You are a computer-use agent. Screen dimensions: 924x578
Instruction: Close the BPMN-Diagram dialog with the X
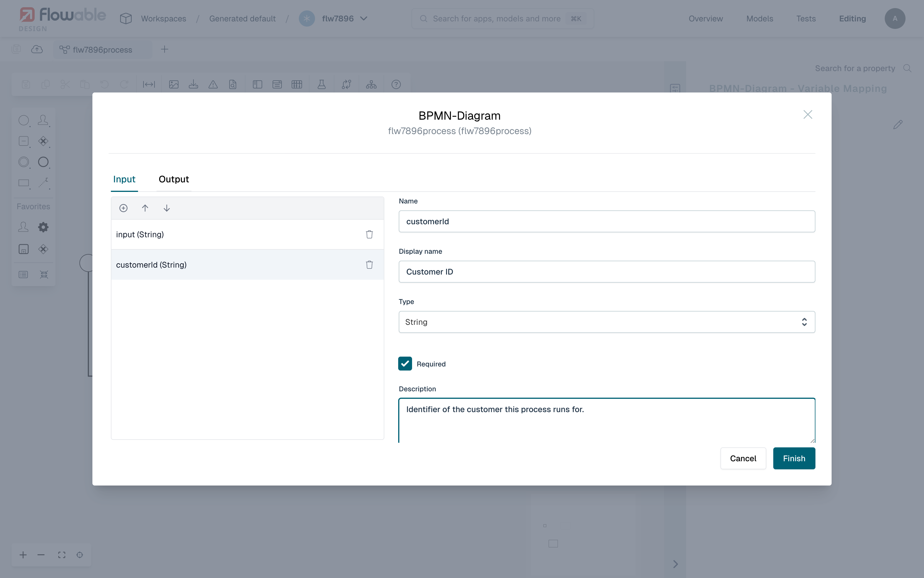(808, 115)
